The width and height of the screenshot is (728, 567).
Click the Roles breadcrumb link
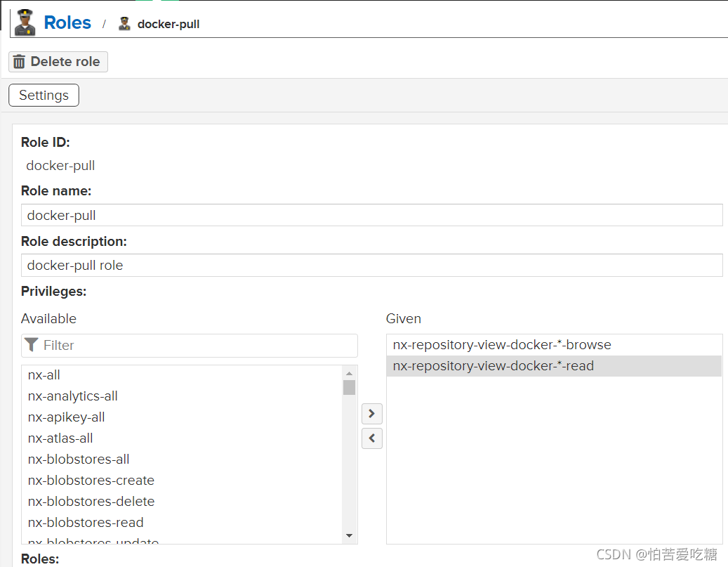point(67,22)
